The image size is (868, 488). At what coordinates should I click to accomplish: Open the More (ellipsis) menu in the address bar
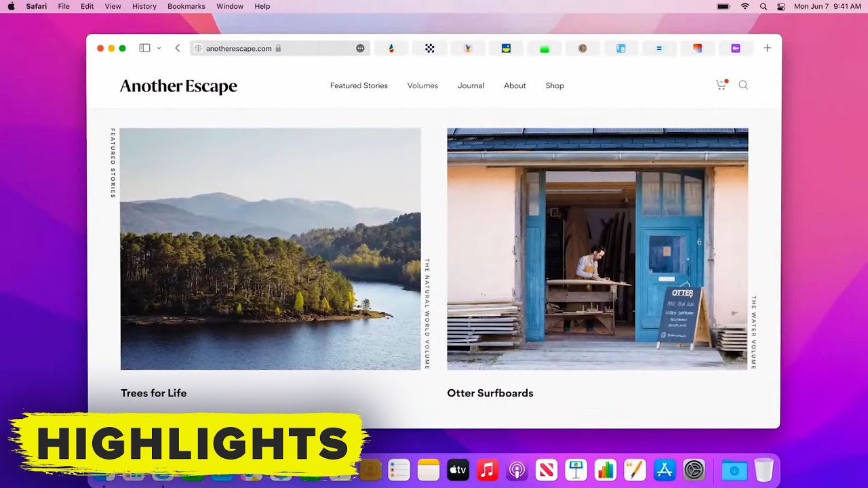(x=360, y=48)
